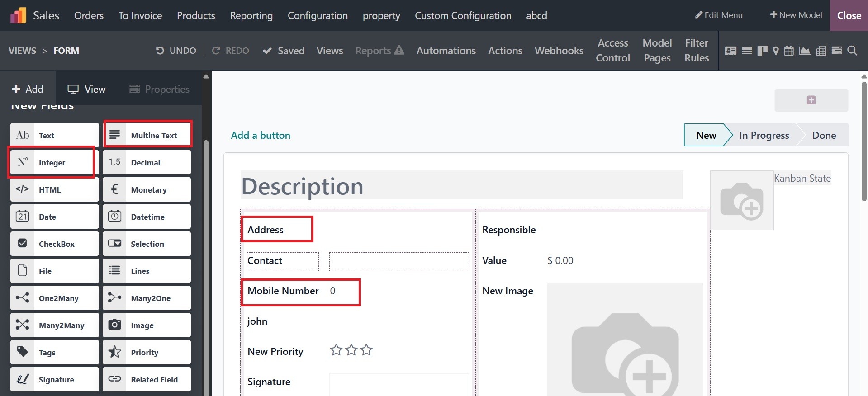This screenshot has height=396, width=868.
Task: Select the In Progress status stage
Action: pyautogui.click(x=764, y=135)
